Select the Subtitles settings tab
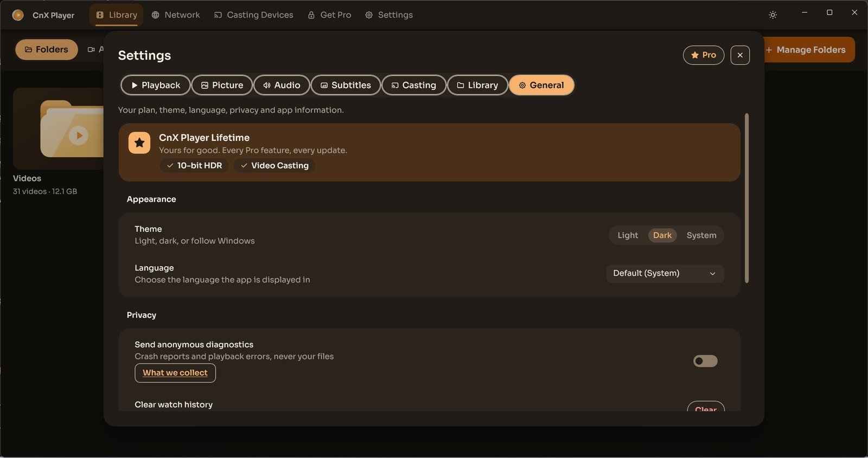 pyautogui.click(x=346, y=85)
